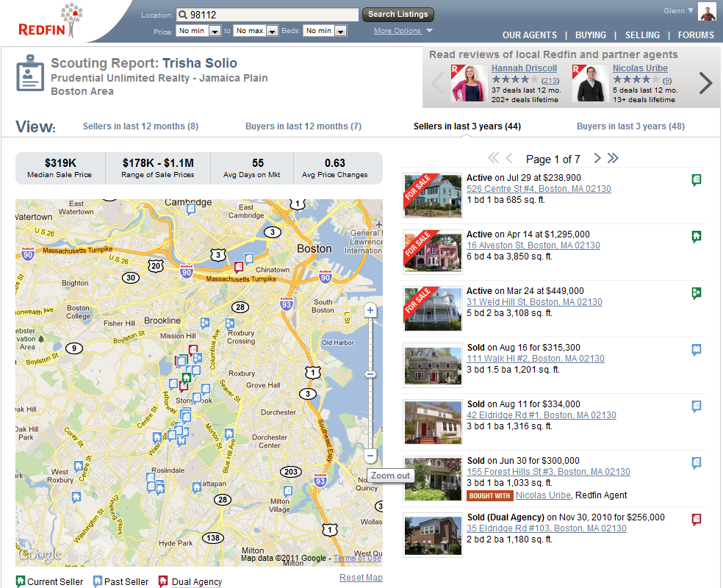Click the Reset Map link
This screenshot has width=723, height=588.
point(361,578)
